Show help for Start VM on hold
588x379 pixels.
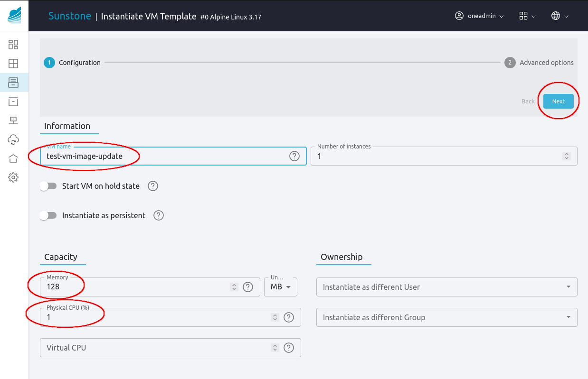[x=153, y=186]
